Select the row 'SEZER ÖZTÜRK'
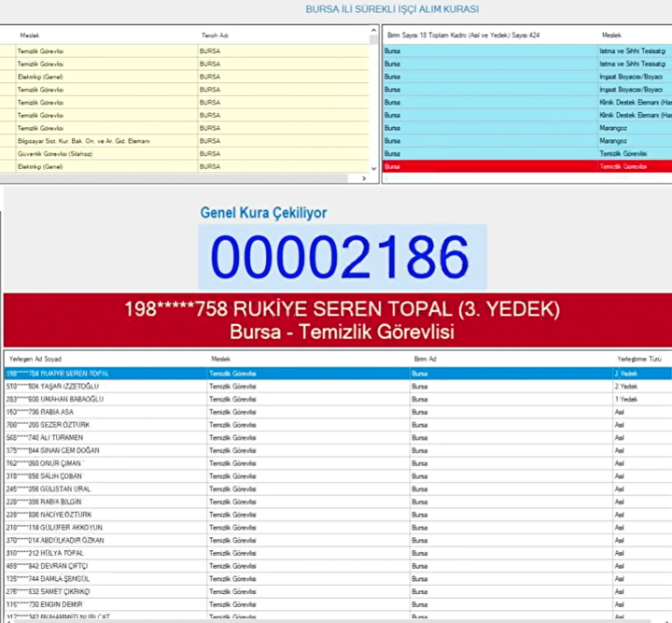672x623 pixels. 338,425
